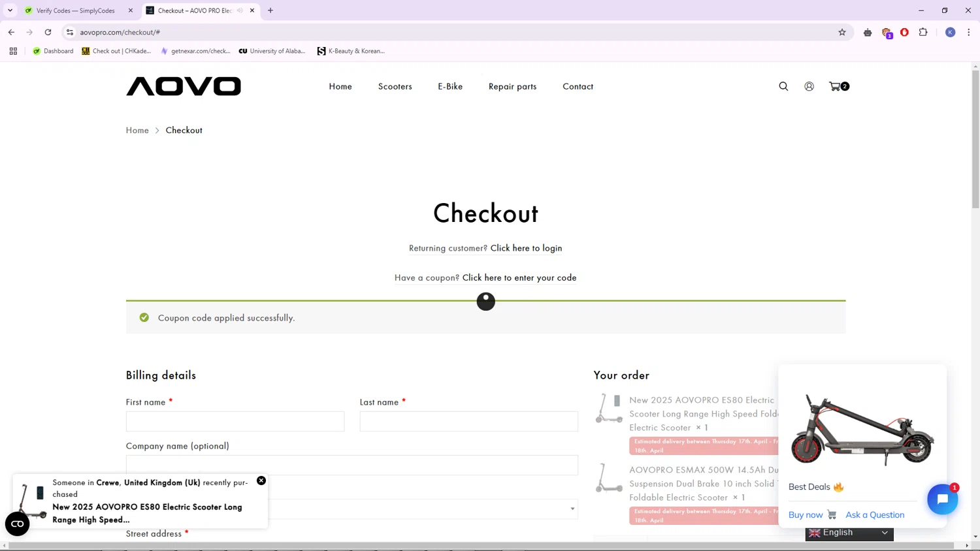Focus the First name field
The height and width of the screenshot is (551, 980).
click(x=235, y=421)
